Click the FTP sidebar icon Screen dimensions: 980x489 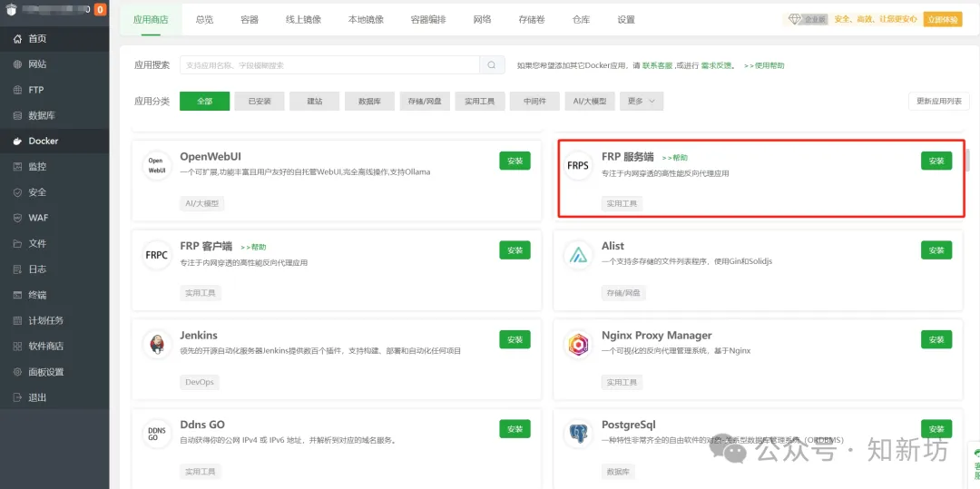(x=17, y=90)
